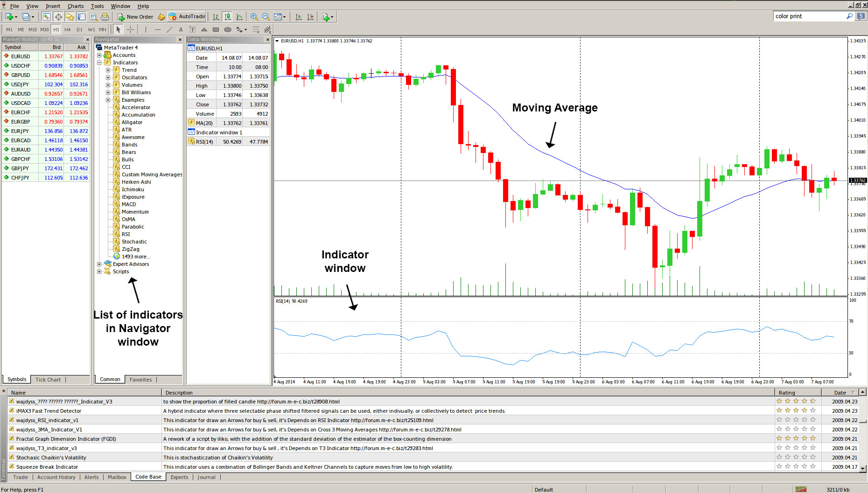Select the Text Label tool

pyautogui.click(x=192, y=29)
